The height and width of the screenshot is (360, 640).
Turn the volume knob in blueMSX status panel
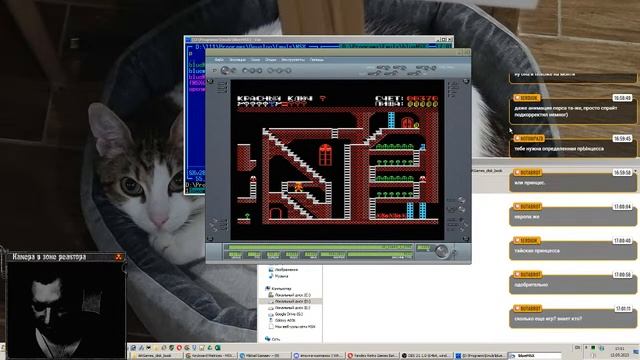pos(442,251)
